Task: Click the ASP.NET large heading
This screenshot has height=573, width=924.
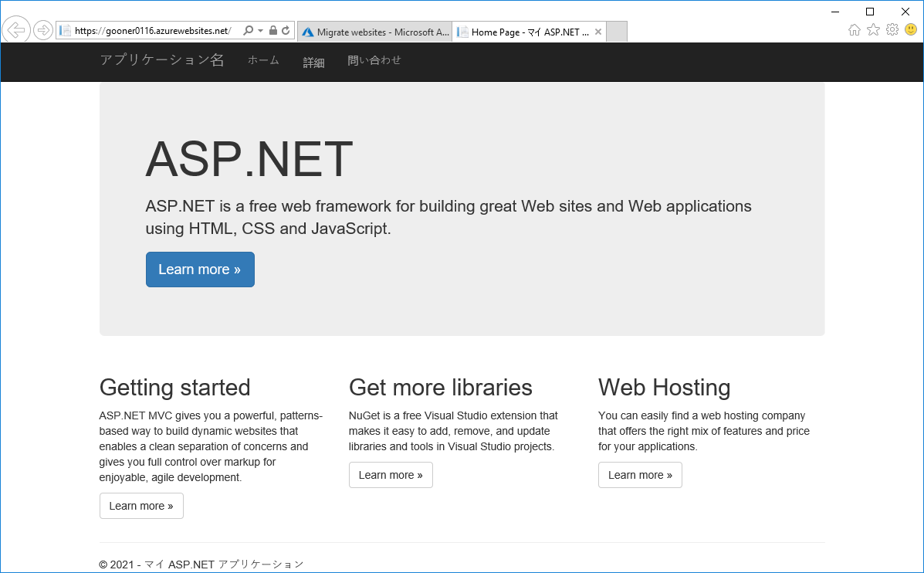Action: (x=249, y=159)
